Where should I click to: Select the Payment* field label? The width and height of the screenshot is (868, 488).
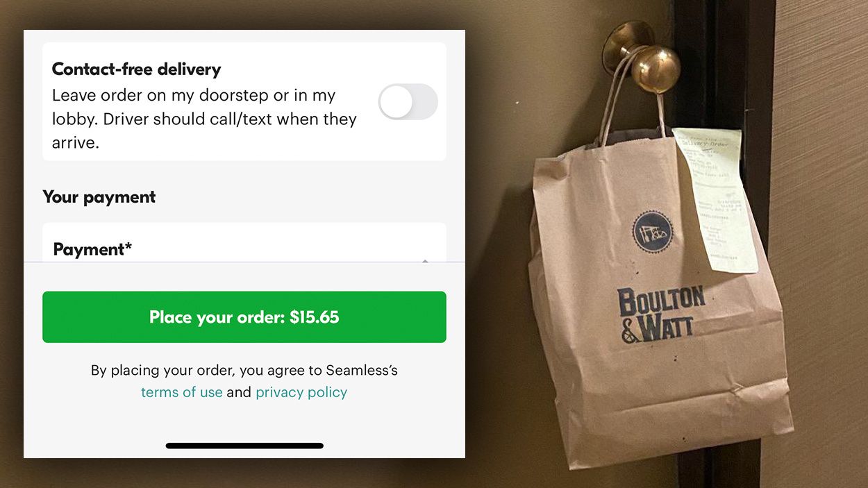92,249
